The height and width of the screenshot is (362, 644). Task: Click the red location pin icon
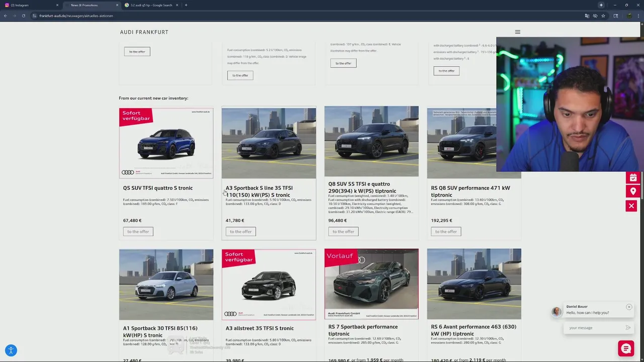633,192
